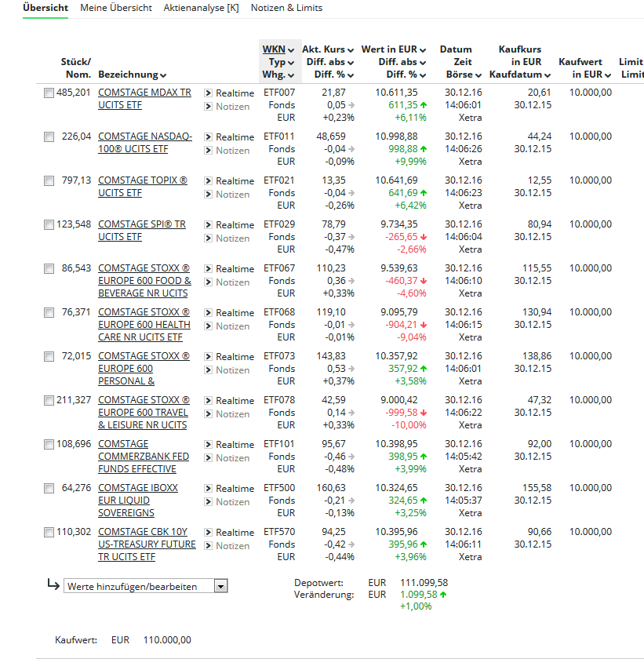
Task: Open Notizen arrow icon for COMSTAGE MDAX row
Action: click(x=208, y=107)
